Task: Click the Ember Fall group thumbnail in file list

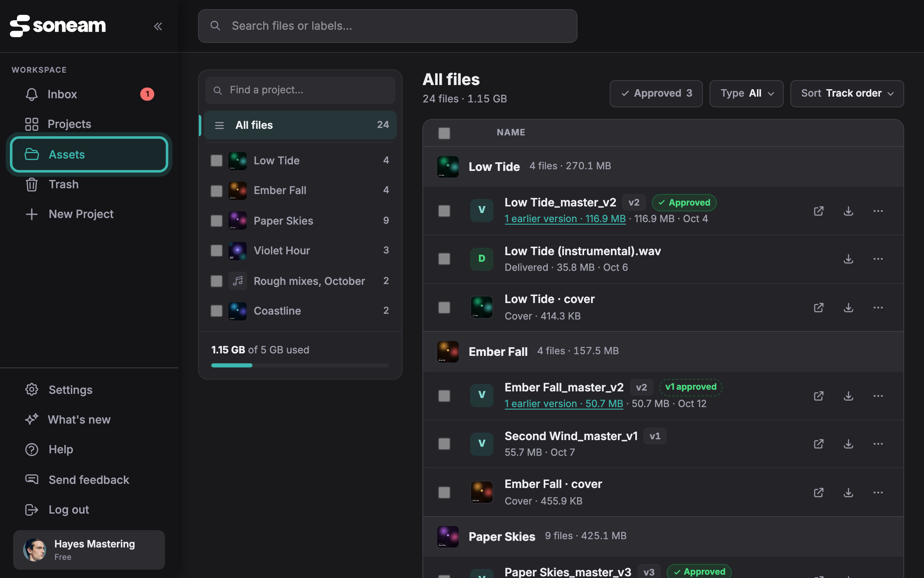Action: (x=448, y=352)
